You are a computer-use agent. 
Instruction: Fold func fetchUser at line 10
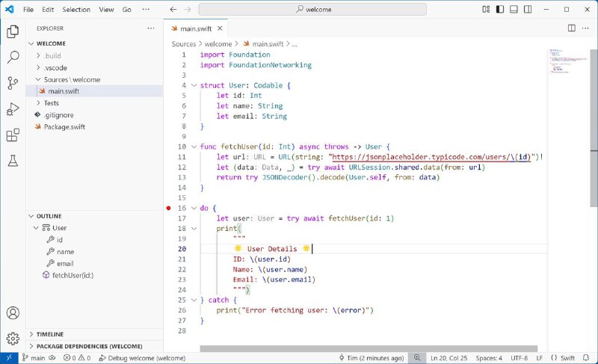point(194,146)
